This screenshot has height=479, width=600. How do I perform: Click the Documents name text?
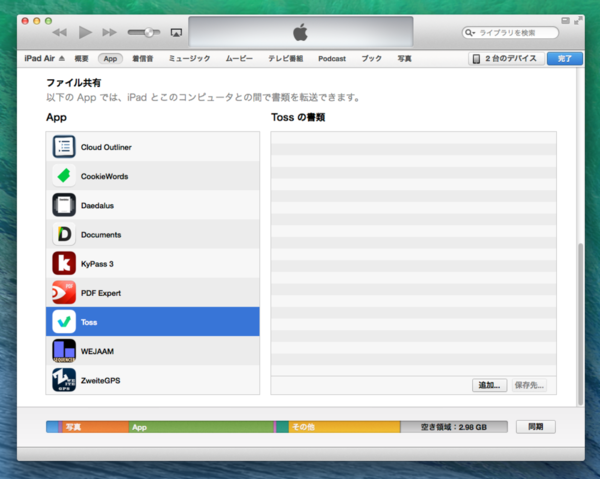tap(101, 235)
